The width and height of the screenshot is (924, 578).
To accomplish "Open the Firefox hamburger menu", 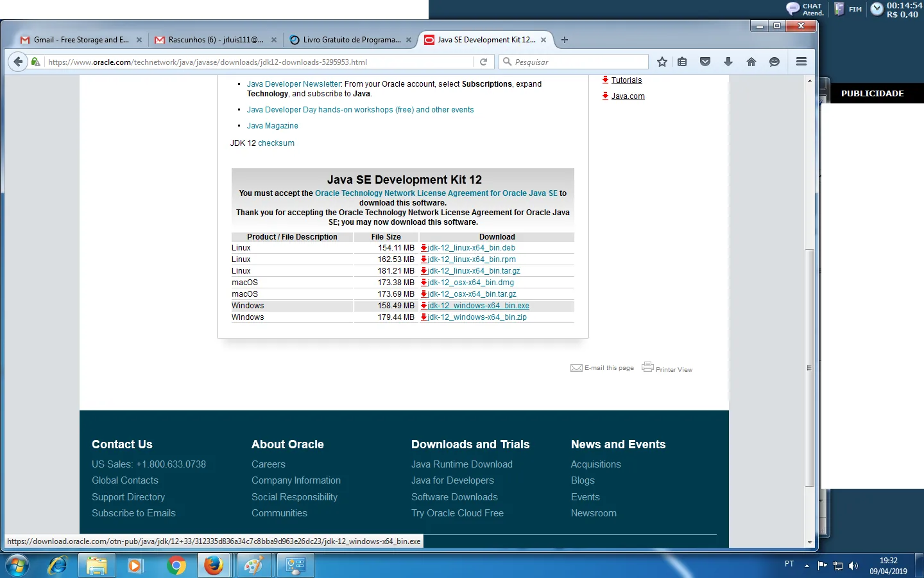I will 801,62.
